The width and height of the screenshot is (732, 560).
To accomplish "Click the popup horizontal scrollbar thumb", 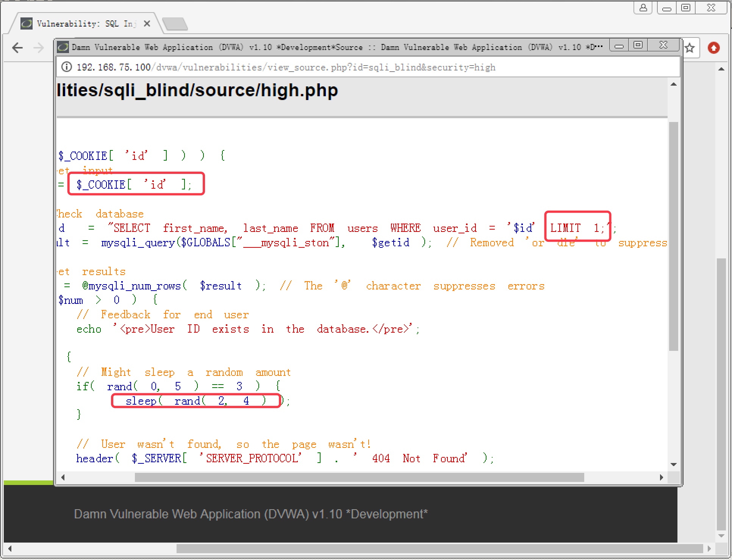I will point(359,477).
